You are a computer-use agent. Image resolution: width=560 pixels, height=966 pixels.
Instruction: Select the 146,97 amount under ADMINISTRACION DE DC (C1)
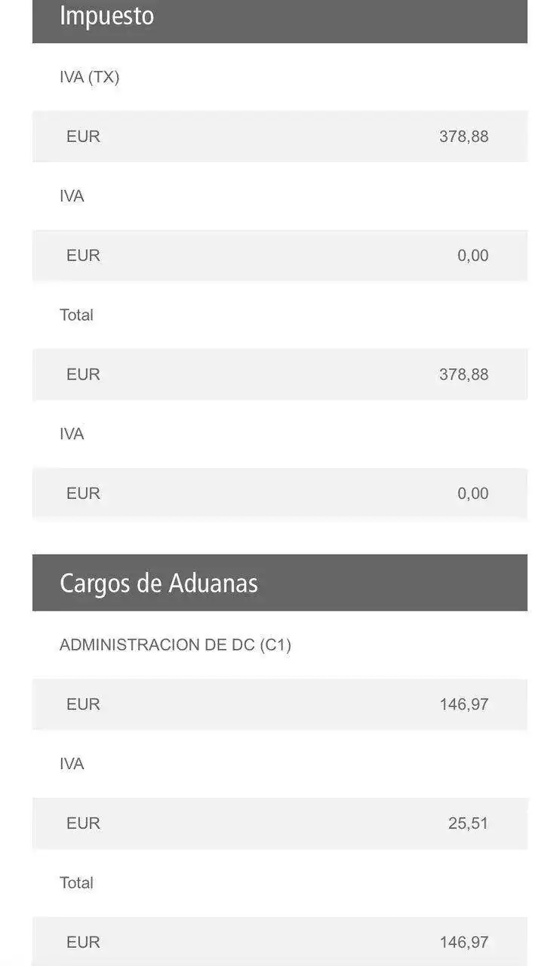coord(463,705)
